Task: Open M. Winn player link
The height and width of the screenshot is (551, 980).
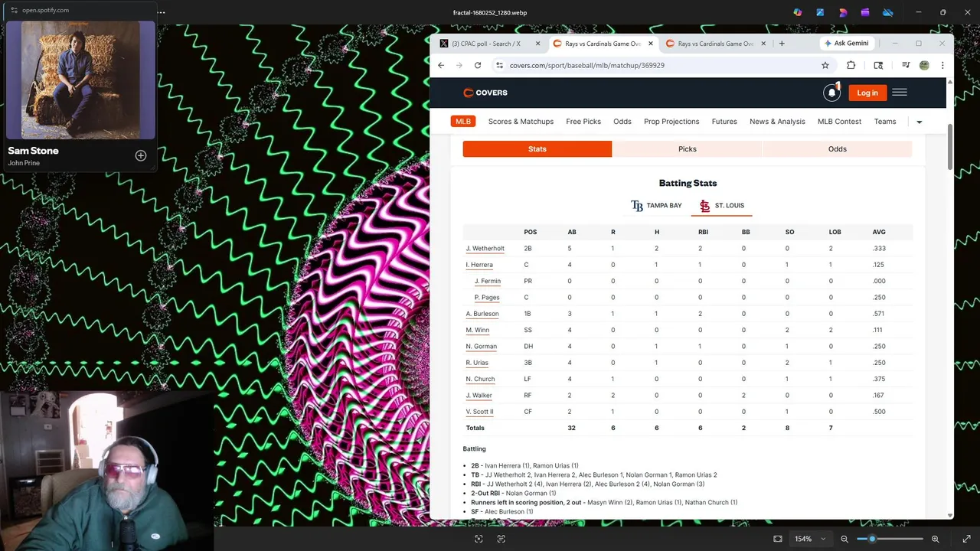Action: click(478, 330)
